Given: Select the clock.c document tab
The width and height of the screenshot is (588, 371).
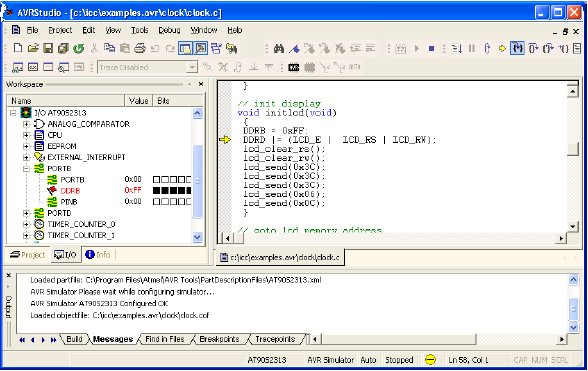Looking at the screenshot, I should coord(280,257).
